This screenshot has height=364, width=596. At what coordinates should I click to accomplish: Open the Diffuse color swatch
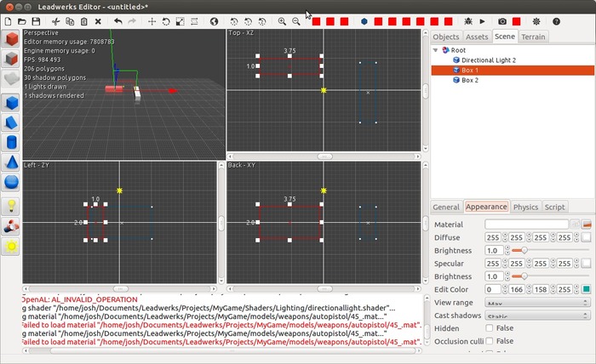(586, 237)
